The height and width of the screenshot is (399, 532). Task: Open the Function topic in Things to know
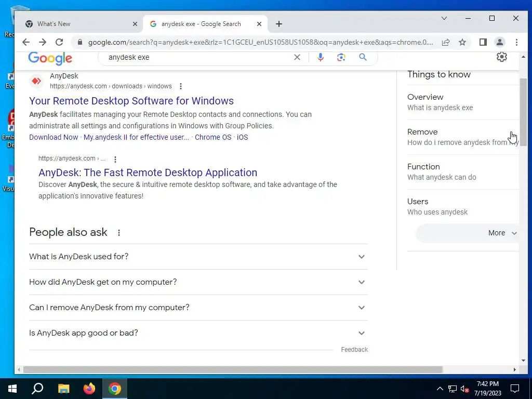pos(463,172)
